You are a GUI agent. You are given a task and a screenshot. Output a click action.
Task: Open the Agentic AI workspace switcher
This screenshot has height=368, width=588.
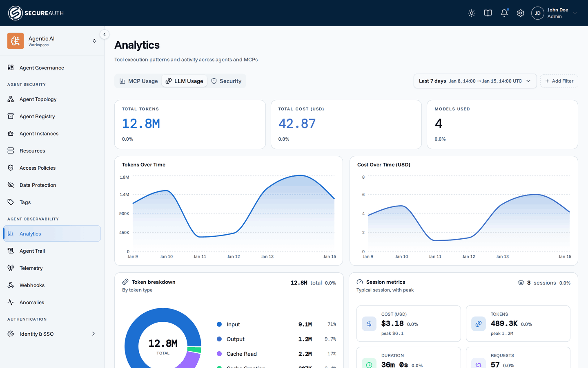pos(94,41)
